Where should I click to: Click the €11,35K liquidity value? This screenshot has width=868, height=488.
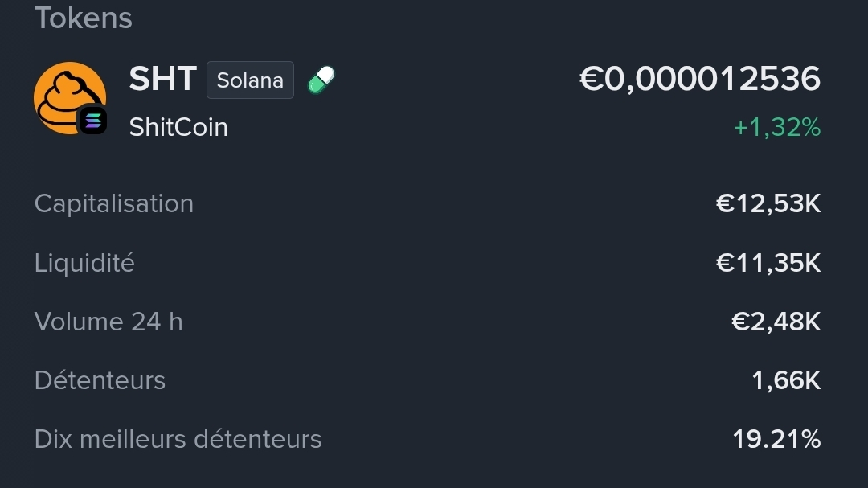tap(768, 263)
